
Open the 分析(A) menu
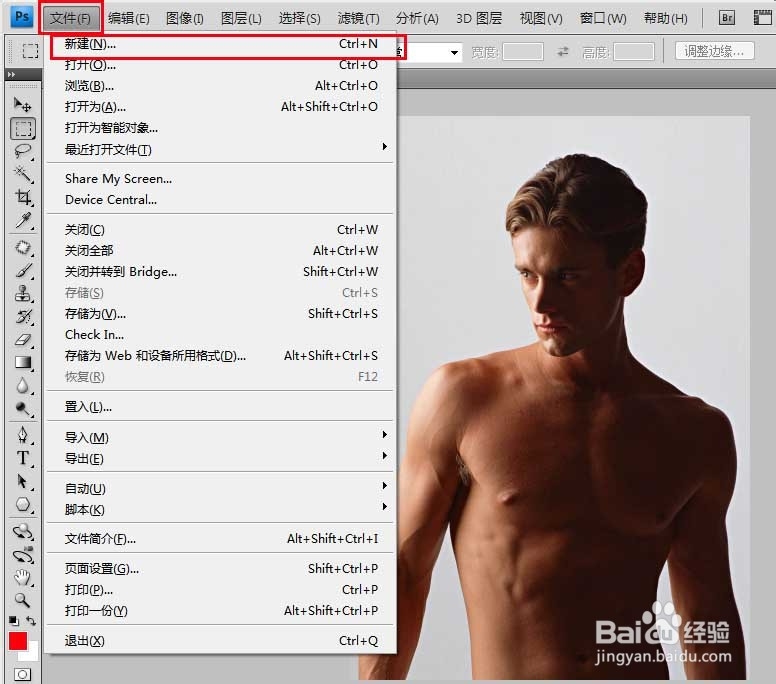tap(417, 18)
